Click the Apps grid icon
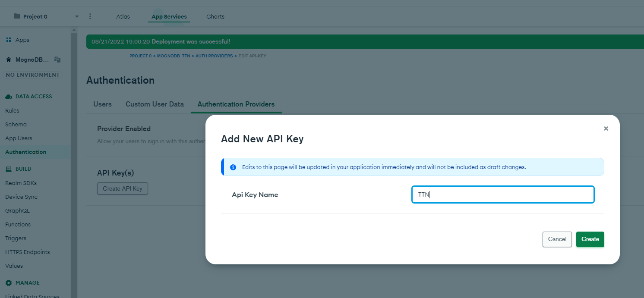The height and width of the screenshot is (298, 644). (x=9, y=40)
